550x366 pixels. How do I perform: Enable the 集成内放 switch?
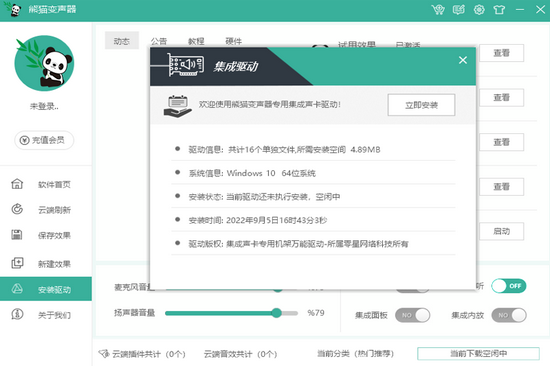pos(509,315)
